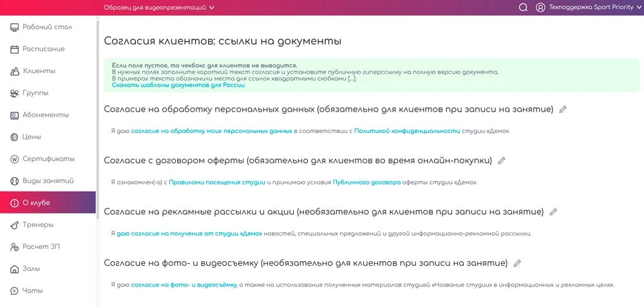Screen dimensions: 644x307
Task: Edit the фото- и видеосъемку consent with pencil
Action: click(517, 263)
